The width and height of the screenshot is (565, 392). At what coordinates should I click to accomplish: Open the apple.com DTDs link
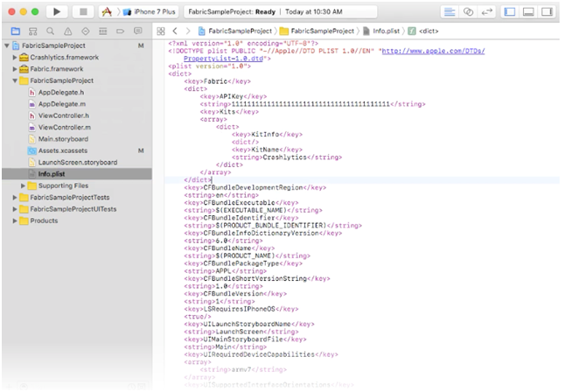pyautogui.click(x=433, y=51)
